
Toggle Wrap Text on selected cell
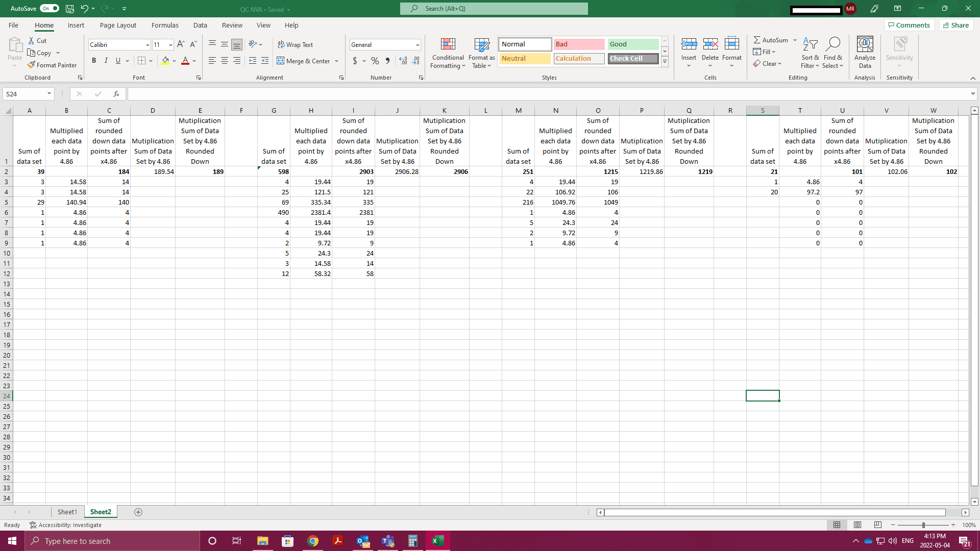point(295,45)
